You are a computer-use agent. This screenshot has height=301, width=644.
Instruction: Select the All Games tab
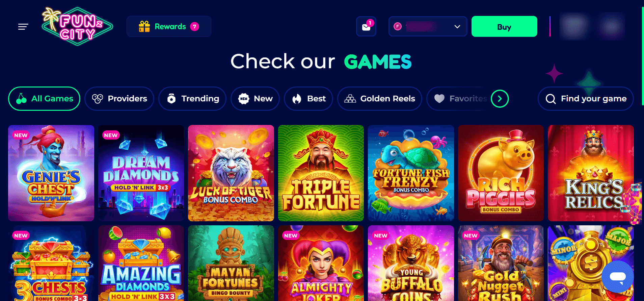[x=44, y=99]
